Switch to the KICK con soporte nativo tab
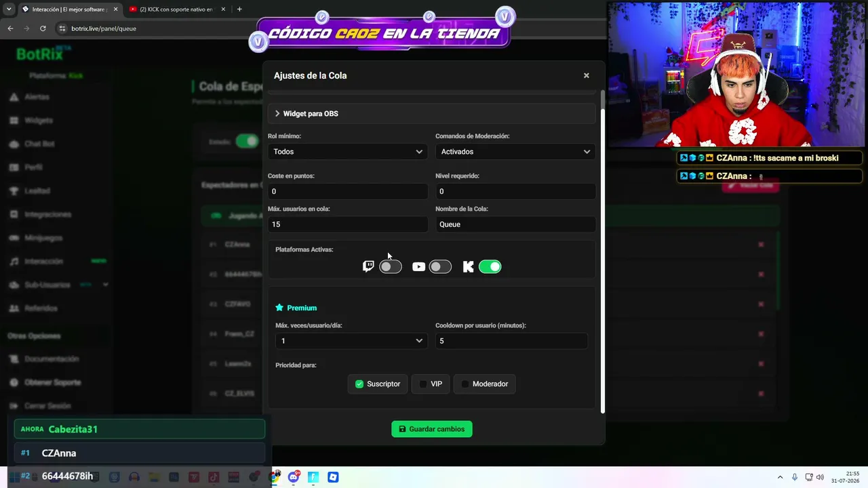Image resolution: width=868 pixels, height=488 pixels. (176, 9)
